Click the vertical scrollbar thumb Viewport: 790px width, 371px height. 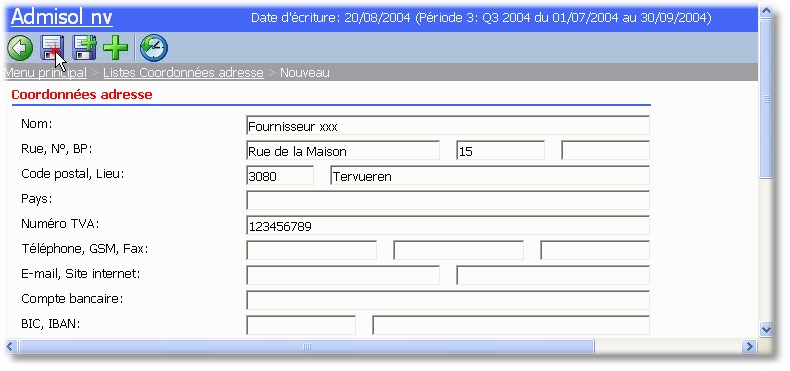[x=766, y=99]
